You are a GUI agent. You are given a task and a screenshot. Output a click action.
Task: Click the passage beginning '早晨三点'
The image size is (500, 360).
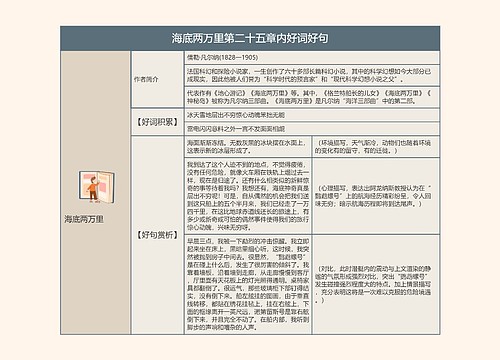(248, 284)
